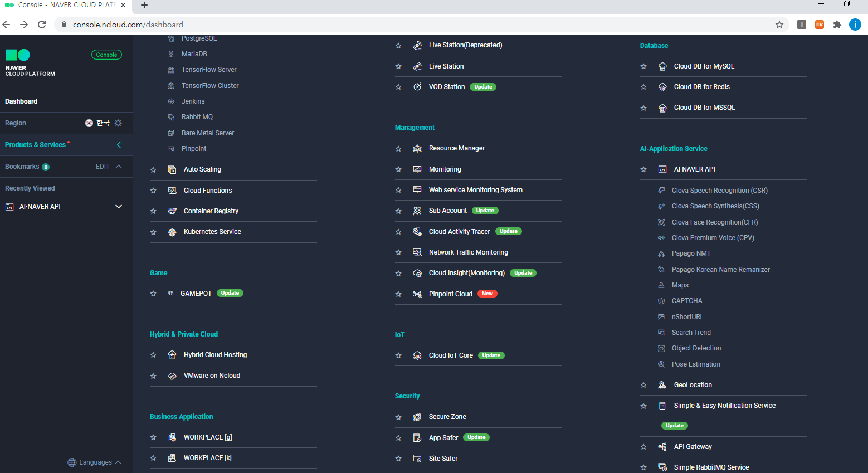Image resolution: width=868 pixels, height=473 pixels.
Task: Click the Pinpoint Cloud icon
Action: 417,294
